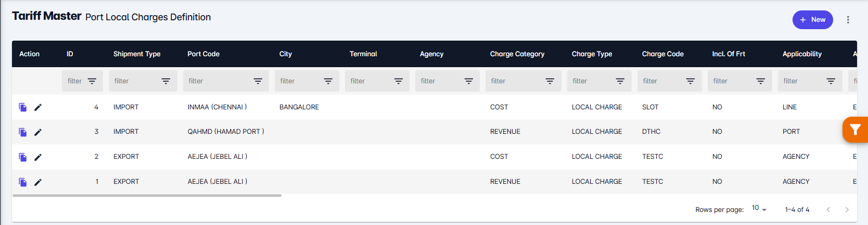This screenshot has height=225, width=868.
Task: Click the pencil edit icon for row ID 1
Action: coord(38,182)
